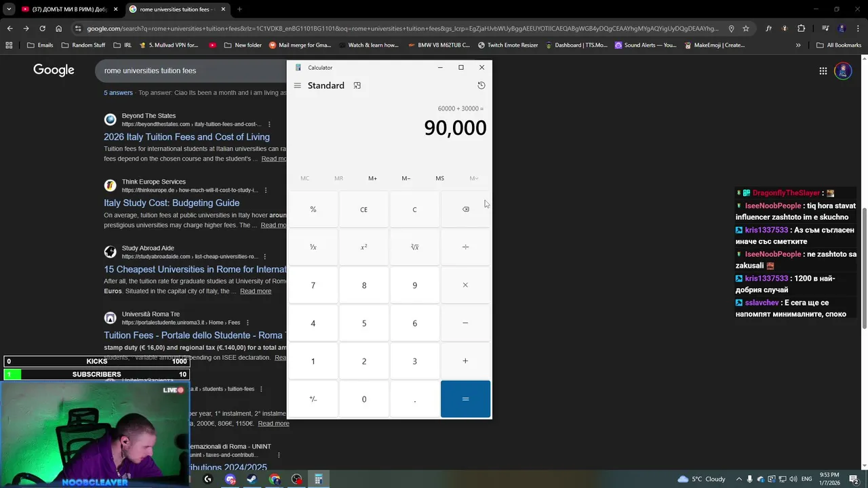868x488 pixels.
Task: Click the C clear key in Calculator
Action: (414, 209)
